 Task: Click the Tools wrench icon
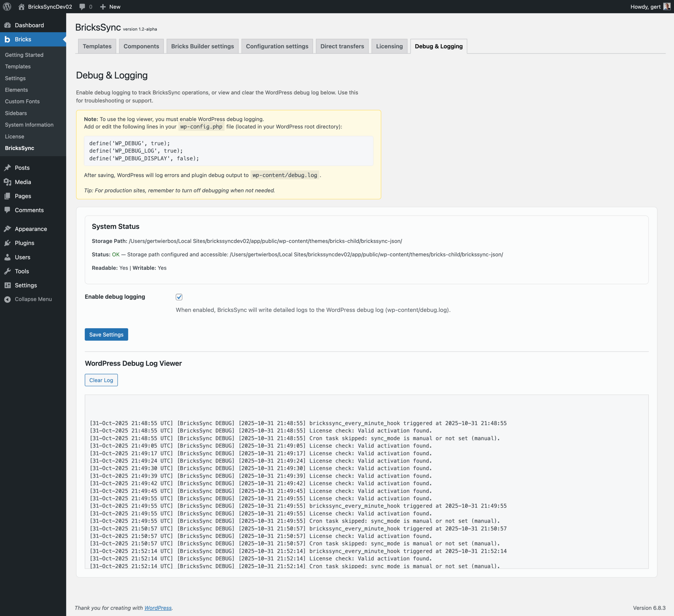coord(7,271)
